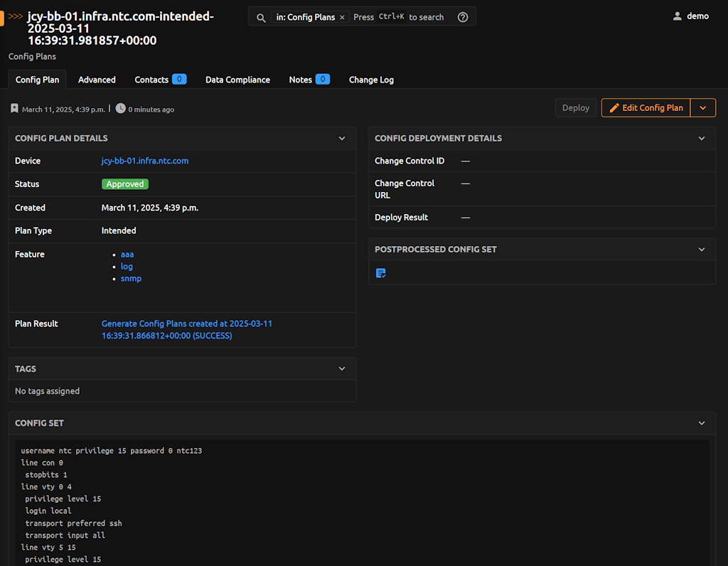
Task: Collapse the Config Set panel
Action: 702,422
